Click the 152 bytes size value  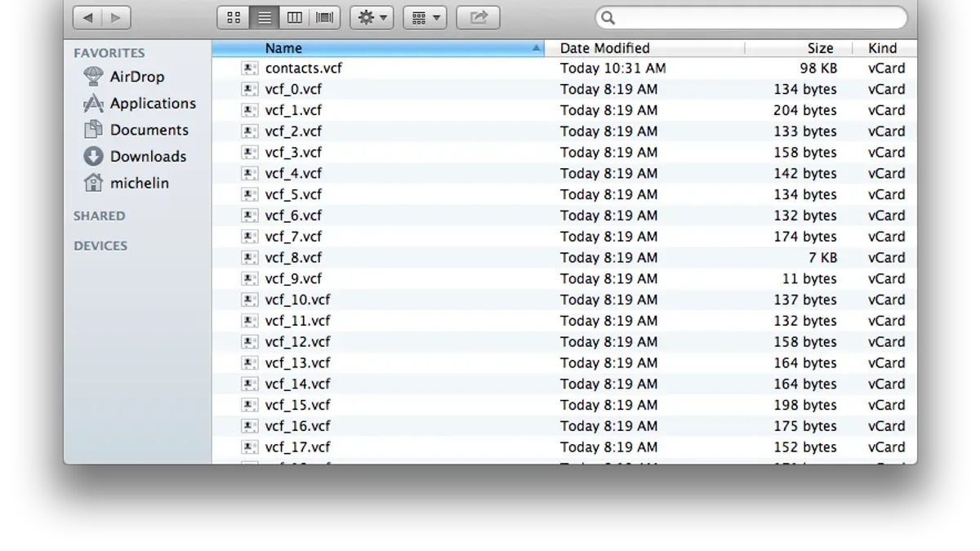pos(805,447)
